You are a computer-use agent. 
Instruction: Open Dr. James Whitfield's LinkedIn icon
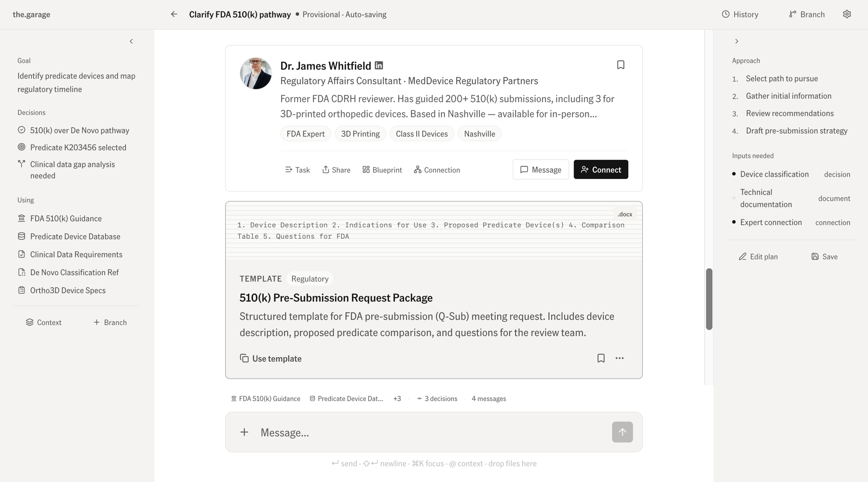click(379, 65)
